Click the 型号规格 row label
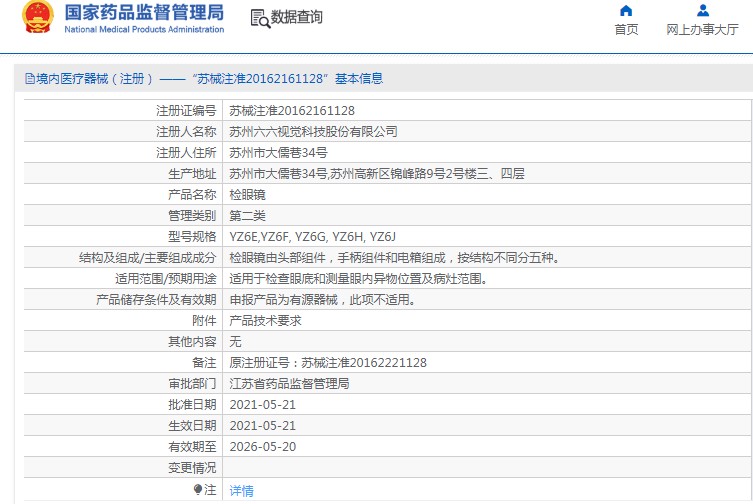This screenshot has height=504, width=753. [x=192, y=237]
